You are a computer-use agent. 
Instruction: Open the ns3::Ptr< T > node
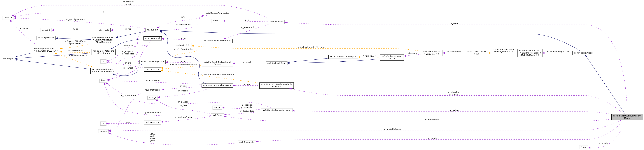[152, 69]
